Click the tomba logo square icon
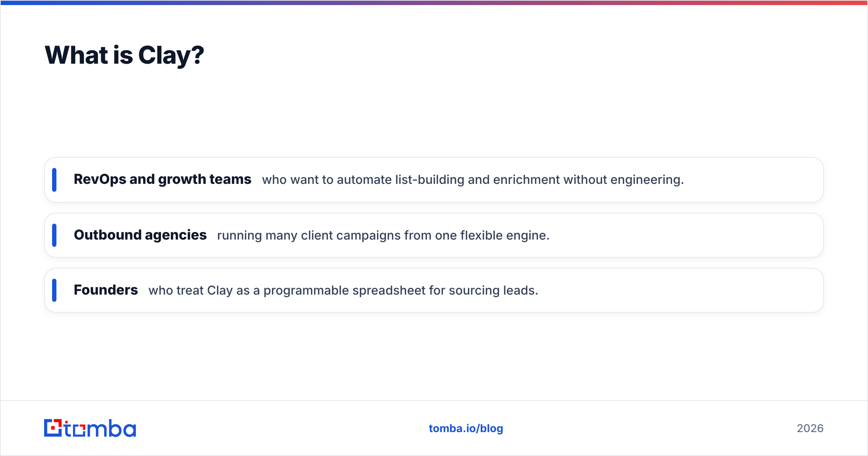The height and width of the screenshot is (456, 868). [x=53, y=428]
